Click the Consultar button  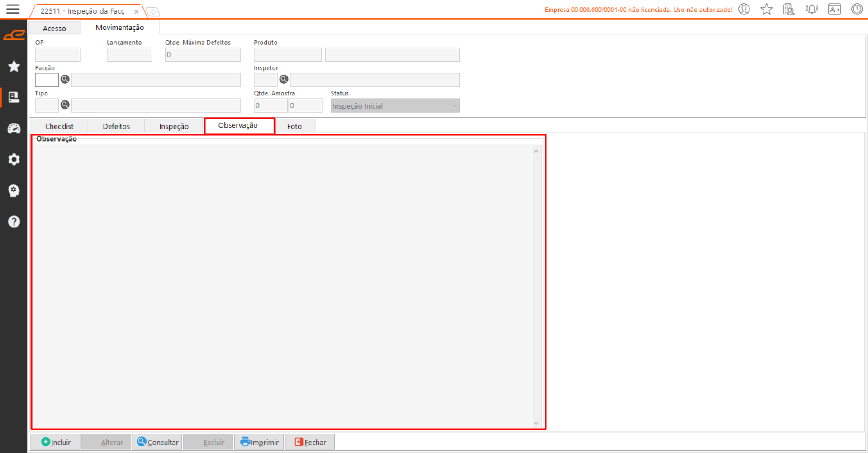(x=157, y=442)
